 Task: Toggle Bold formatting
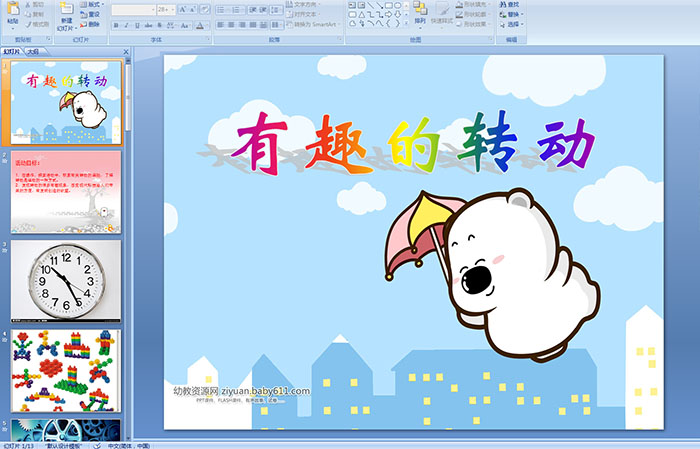tap(114, 24)
